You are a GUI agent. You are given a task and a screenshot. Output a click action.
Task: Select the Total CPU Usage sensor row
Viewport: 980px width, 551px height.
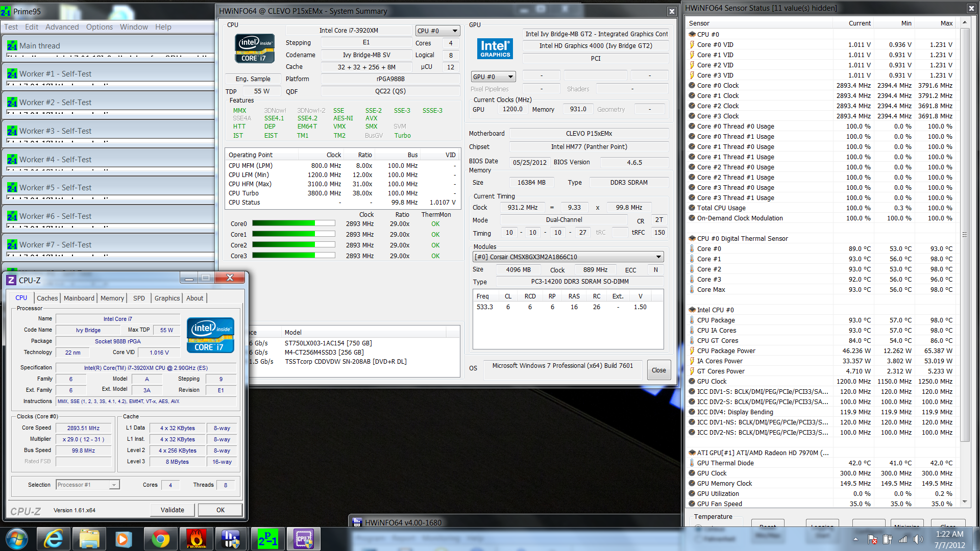click(823, 208)
